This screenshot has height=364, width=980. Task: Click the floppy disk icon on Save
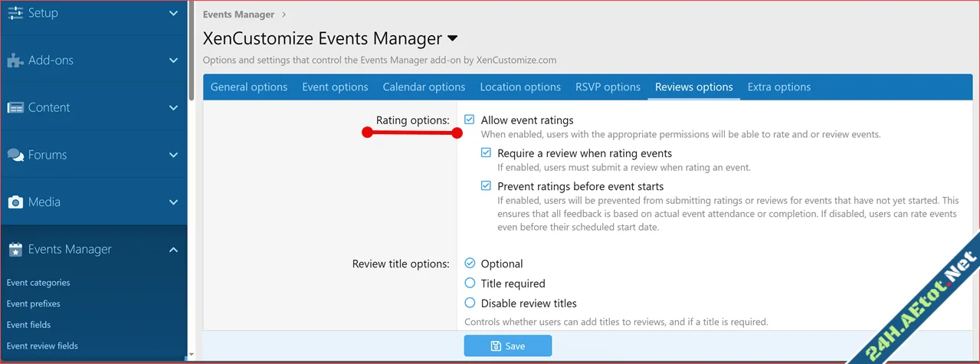(x=496, y=346)
